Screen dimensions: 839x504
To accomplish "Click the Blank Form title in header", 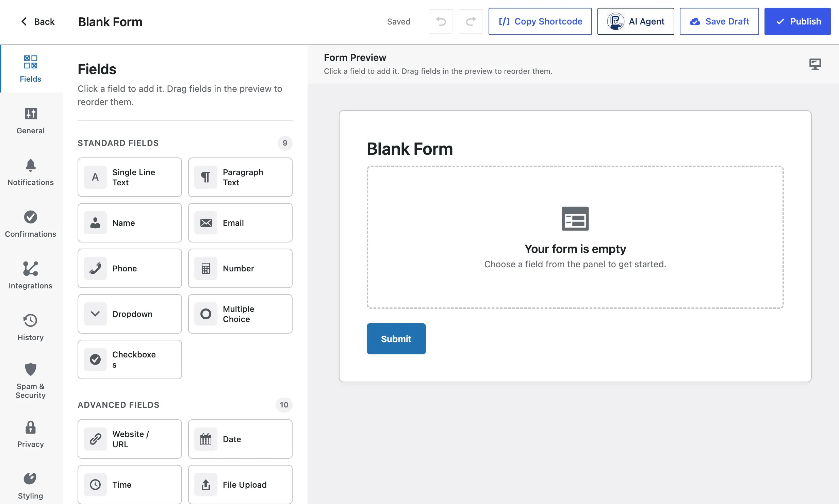I will click(110, 22).
